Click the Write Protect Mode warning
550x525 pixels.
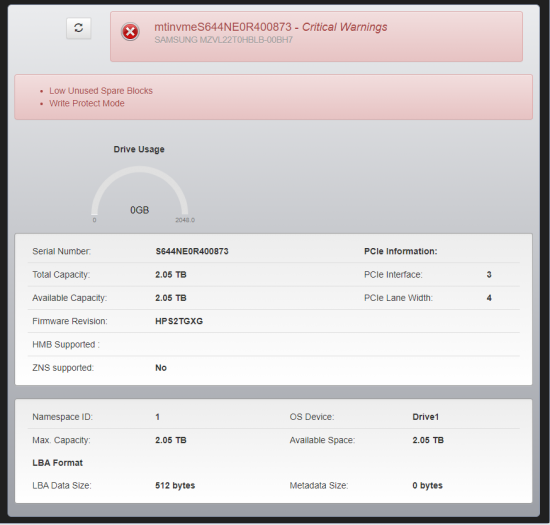[x=87, y=103]
